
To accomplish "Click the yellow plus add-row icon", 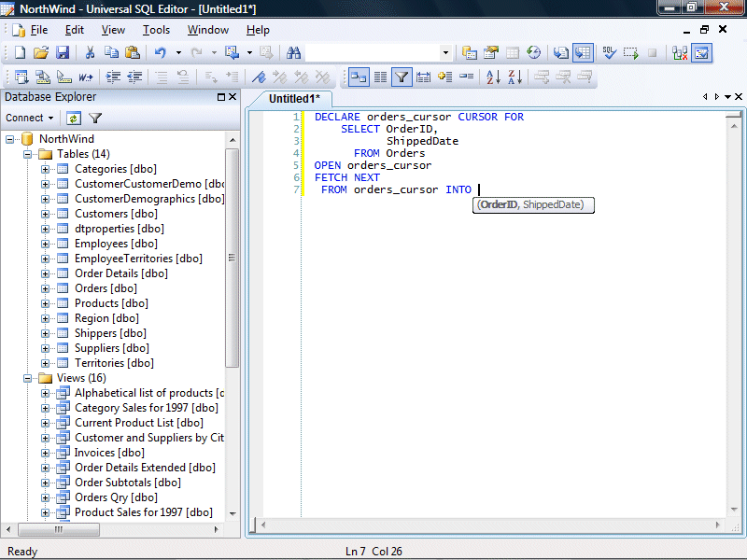I will click(x=445, y=77).
